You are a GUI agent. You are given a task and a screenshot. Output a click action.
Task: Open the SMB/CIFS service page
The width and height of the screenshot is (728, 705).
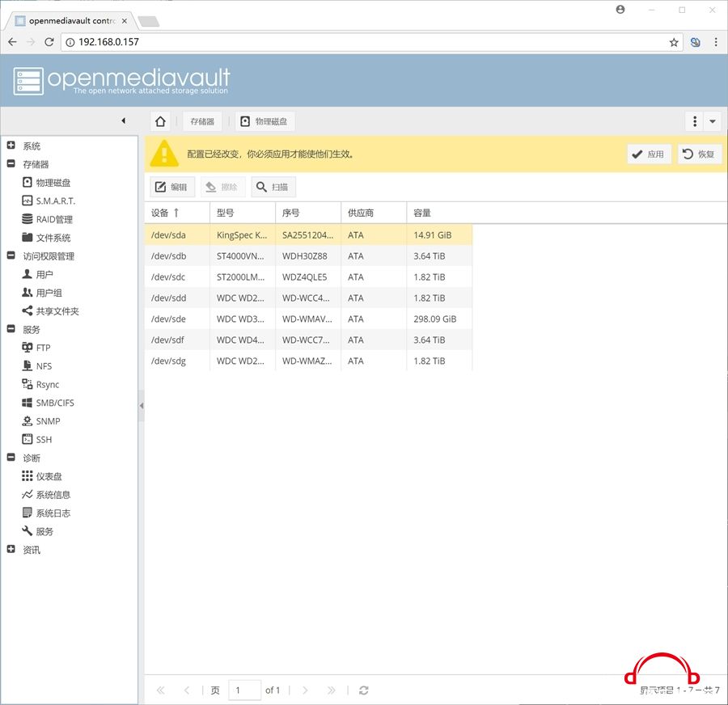tap(48, 403)
